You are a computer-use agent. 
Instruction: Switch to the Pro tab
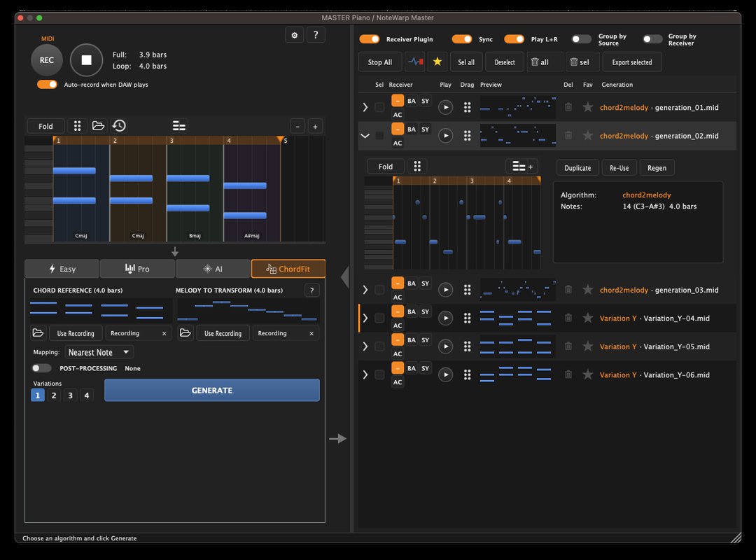click(x=137, y=269)
